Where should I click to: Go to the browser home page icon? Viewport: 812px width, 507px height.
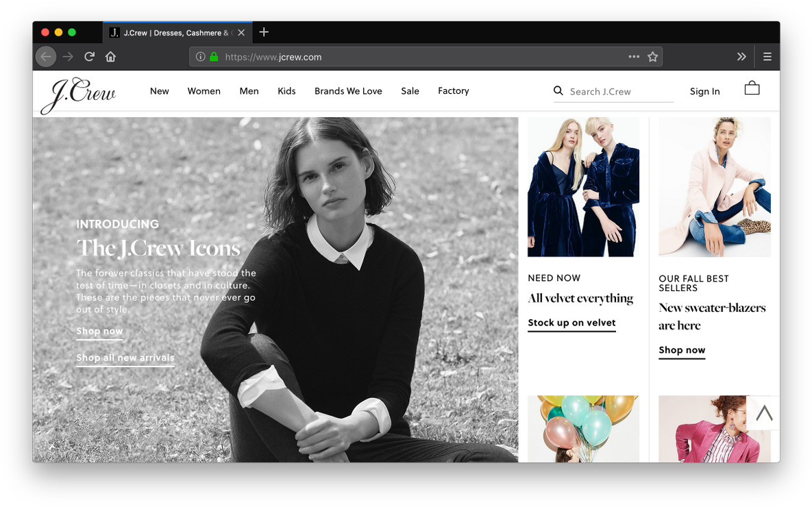pyautogui.click(x=110, y=56)
